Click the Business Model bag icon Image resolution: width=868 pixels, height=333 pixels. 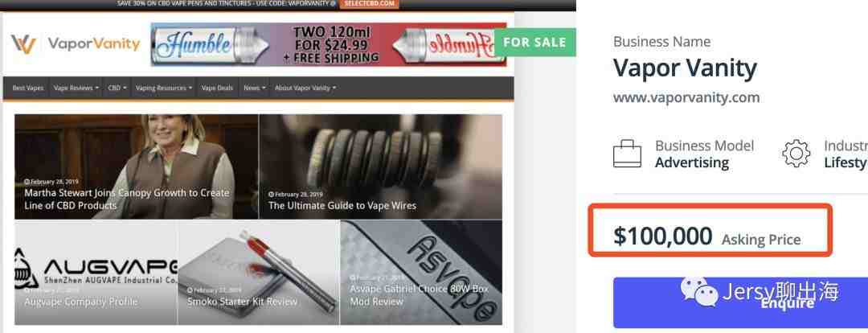click(627, 154)
